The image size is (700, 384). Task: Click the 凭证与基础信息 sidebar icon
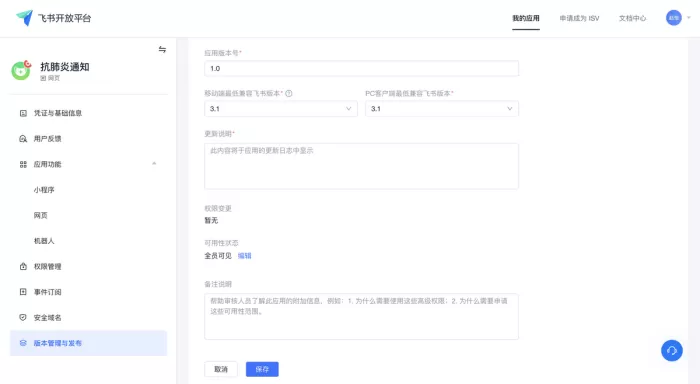[x=23, y=113]
